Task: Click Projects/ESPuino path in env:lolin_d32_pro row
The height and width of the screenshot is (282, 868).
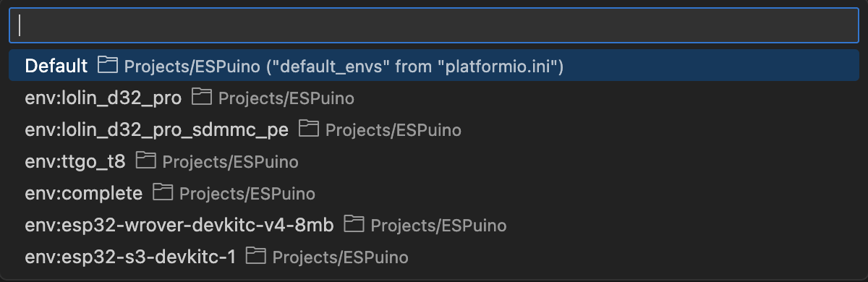Action: (x=286, y=98)
